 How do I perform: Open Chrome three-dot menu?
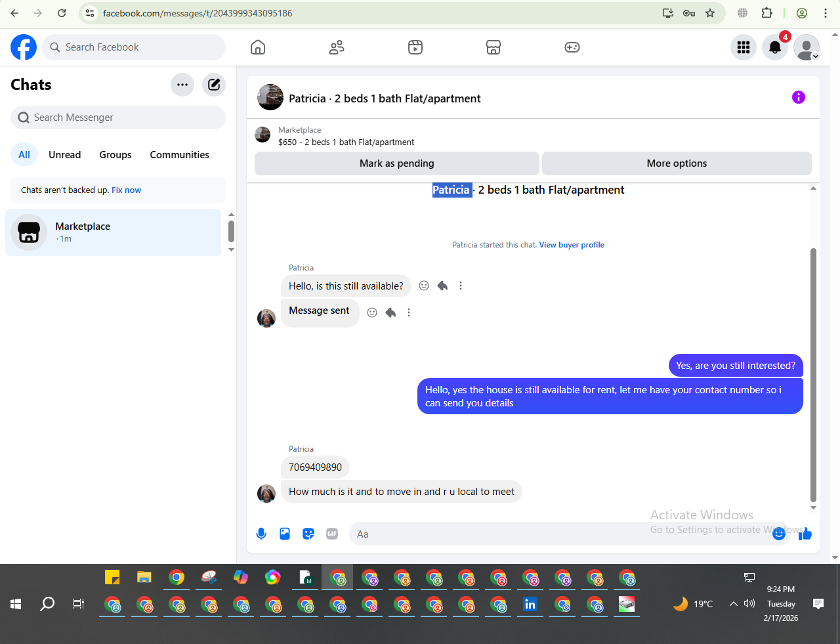coord(826,13)
